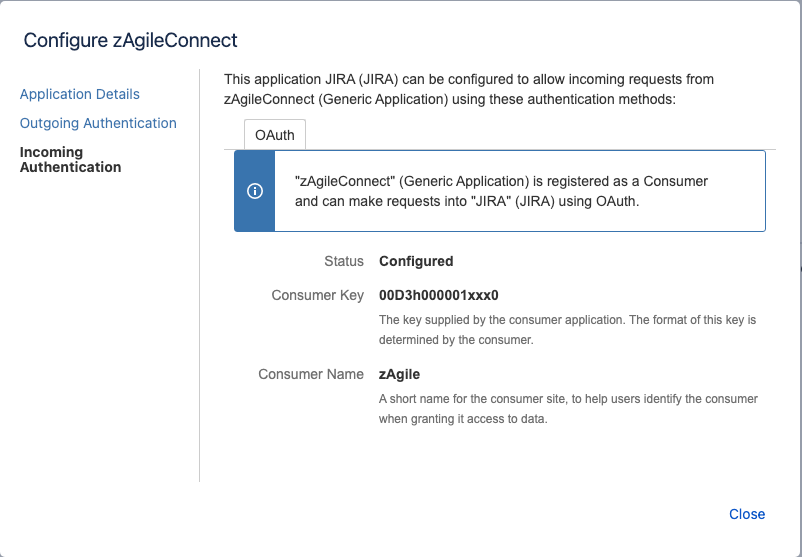
Task: Click the consumer name help description
Action: (567, 408)
